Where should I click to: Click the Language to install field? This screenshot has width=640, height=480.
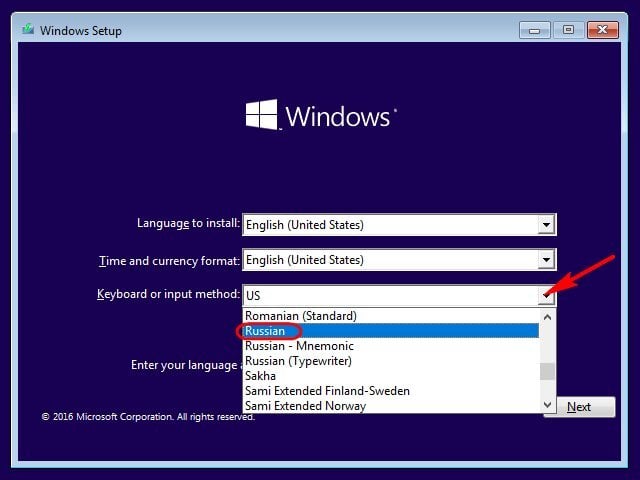pyautogui.click(x=399, y=224)
